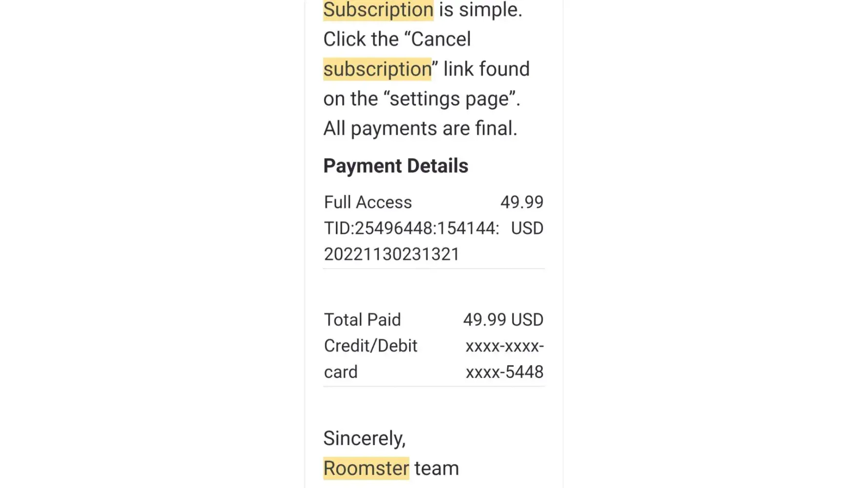Click the TID:25496448:154144 transaction ID
This screenshot has height=488, width=868.
pyautogui.click(x=411, y=228)
